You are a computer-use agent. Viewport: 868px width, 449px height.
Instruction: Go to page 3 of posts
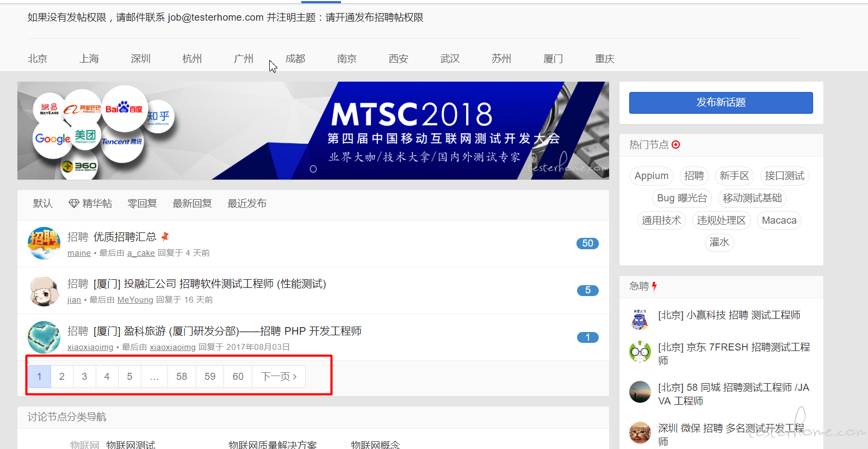coord(84,377)
